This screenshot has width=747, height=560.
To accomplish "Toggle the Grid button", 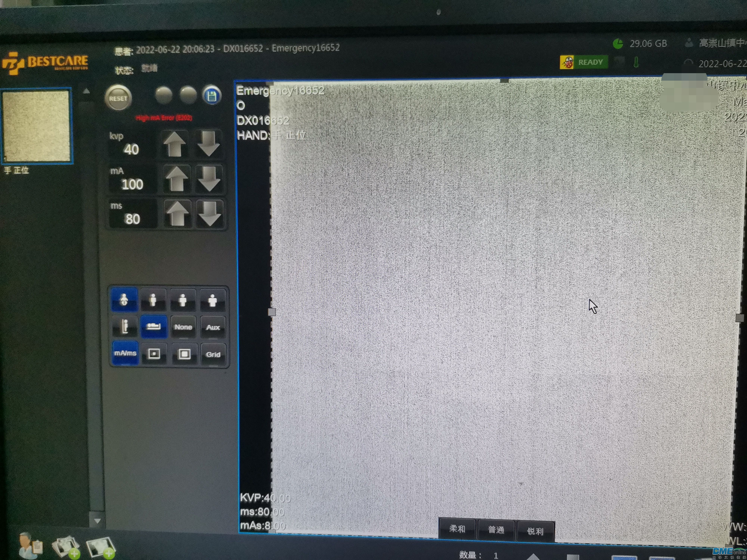I will (213, 354).
